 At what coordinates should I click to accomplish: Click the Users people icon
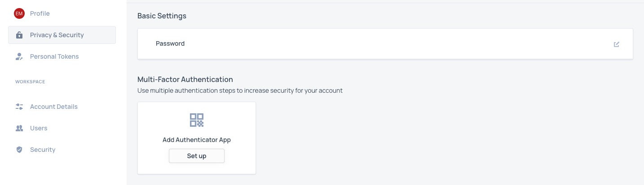tap(19, 128)
